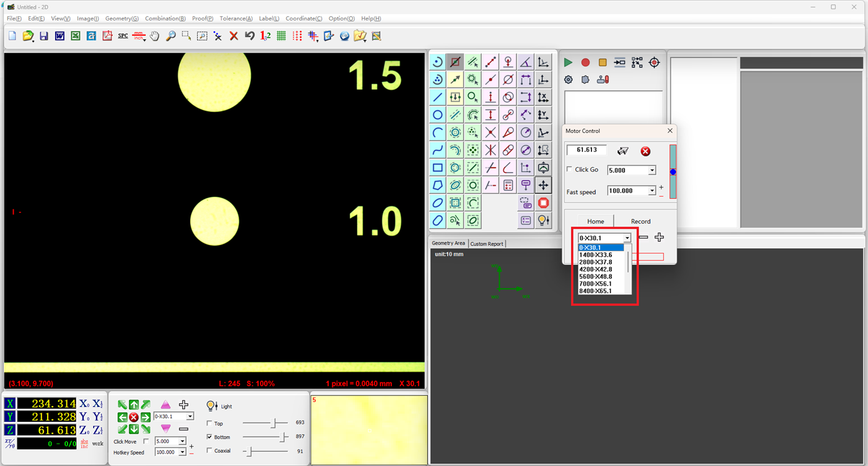Image resolution: width=868 pixels, height=466 pixels.
Task: Enable the Coaxial light checkbox
Action: pos(209,451)
